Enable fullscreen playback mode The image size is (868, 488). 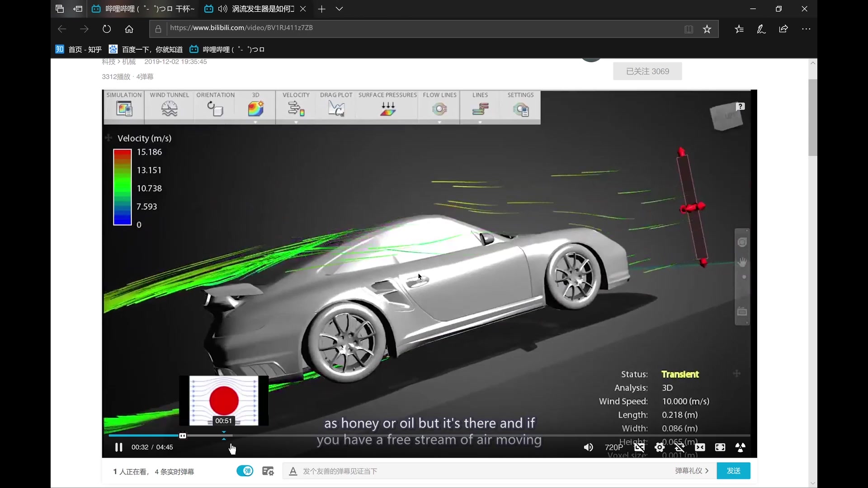(x=720, y=447)
